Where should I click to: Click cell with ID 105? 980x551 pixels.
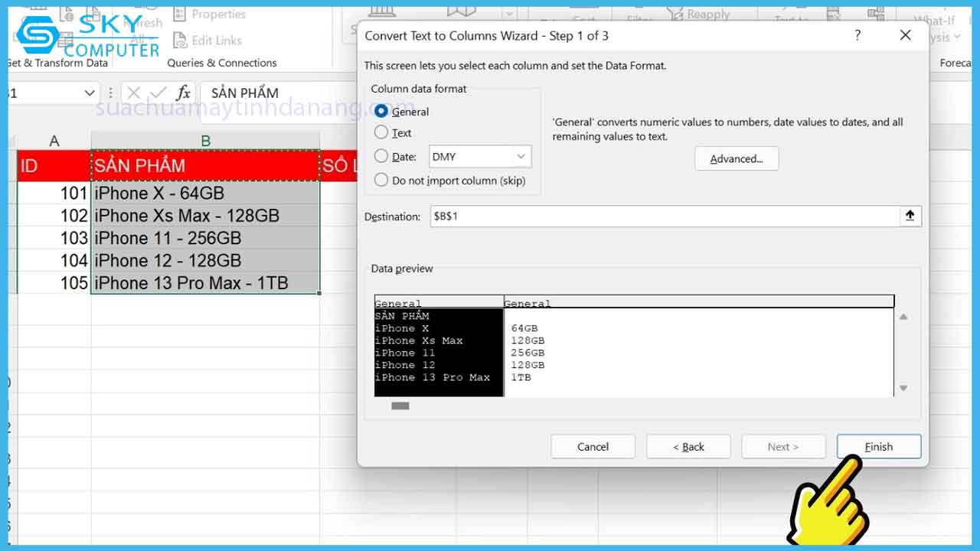point(54,283)
